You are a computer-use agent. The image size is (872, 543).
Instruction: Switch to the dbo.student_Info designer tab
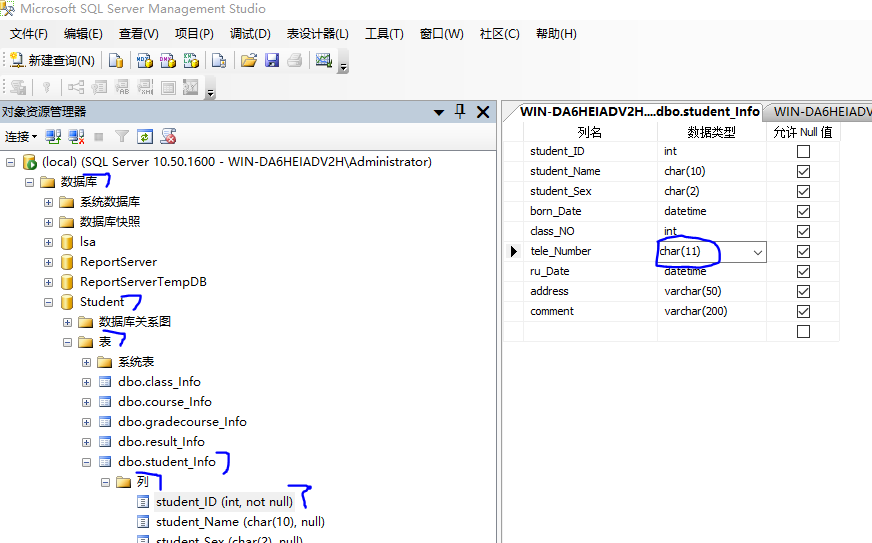(639, 112)
